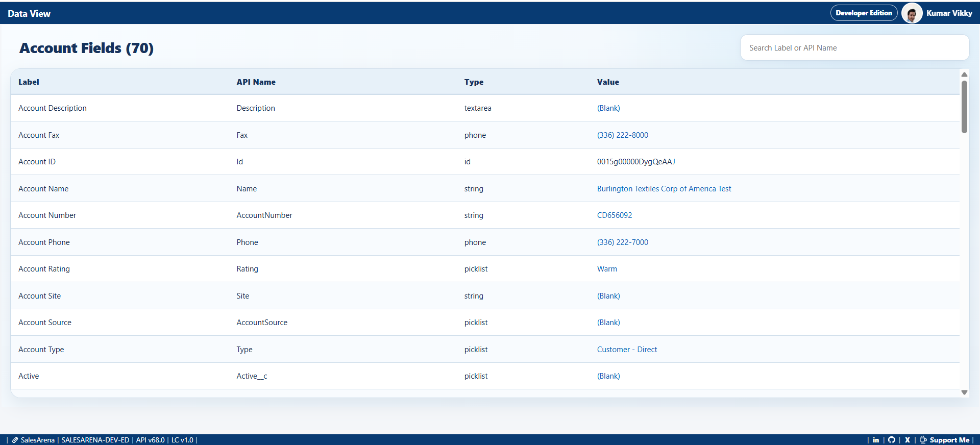This screenshot has height=445, width=980.
Task: Click the (Blank) value for Account Site
Action: click(x=608, y=296)
